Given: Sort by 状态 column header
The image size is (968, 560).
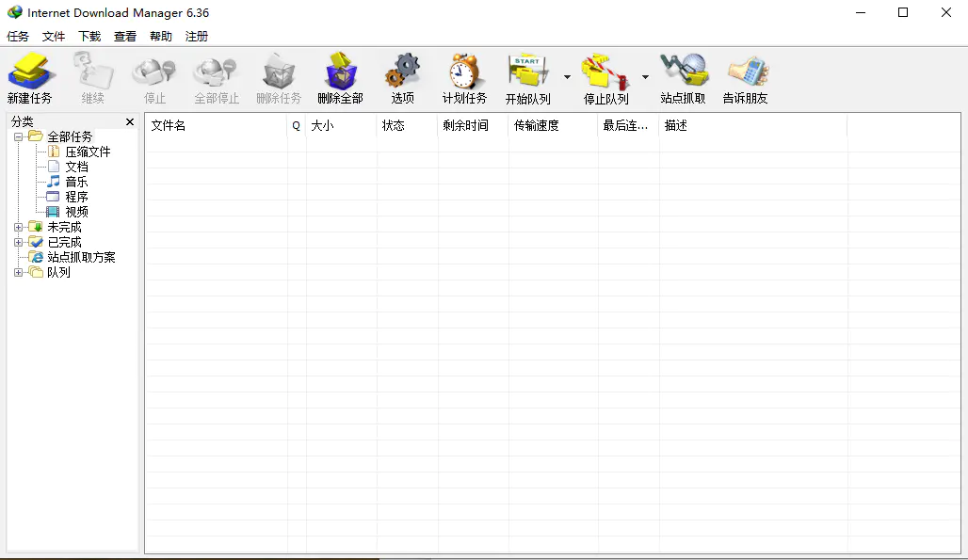Looking at the screenshot, I should pos(408,126).
